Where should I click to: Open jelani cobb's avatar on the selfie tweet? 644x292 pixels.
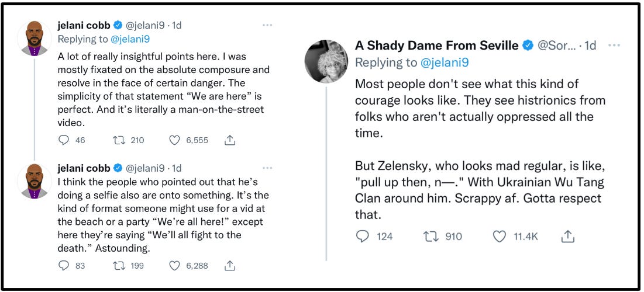[34, 180]
